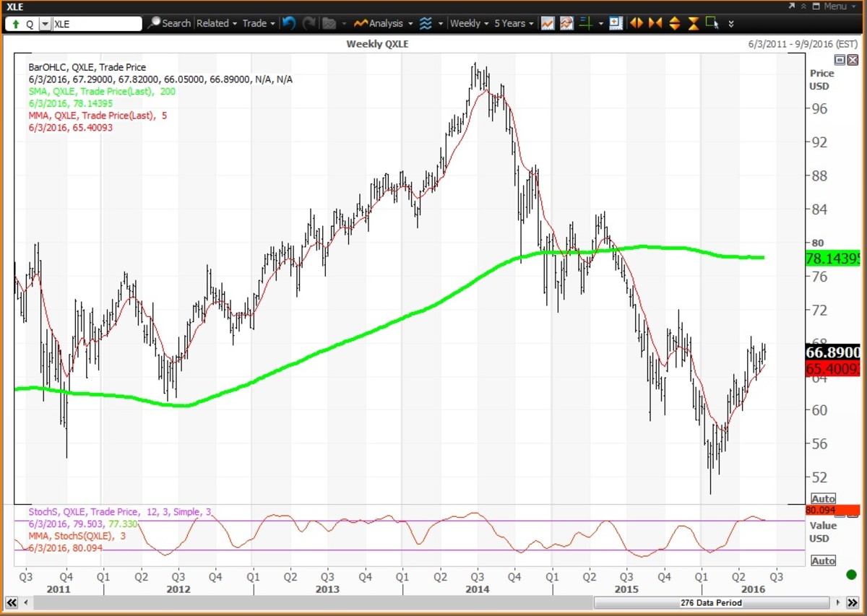
Task: Click the blue undo arrow
Action: click(x=288, y=23)
